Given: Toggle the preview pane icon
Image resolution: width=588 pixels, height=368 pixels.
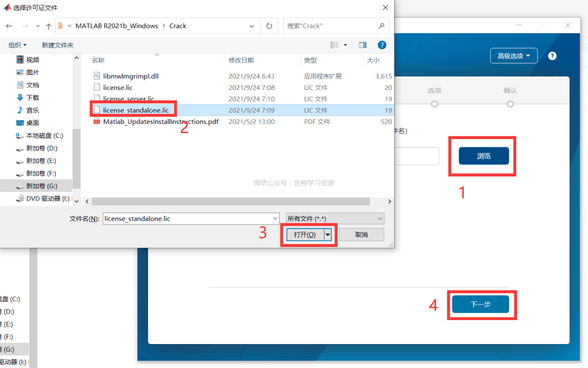Looking at the screenshot, I should [363, 45].
